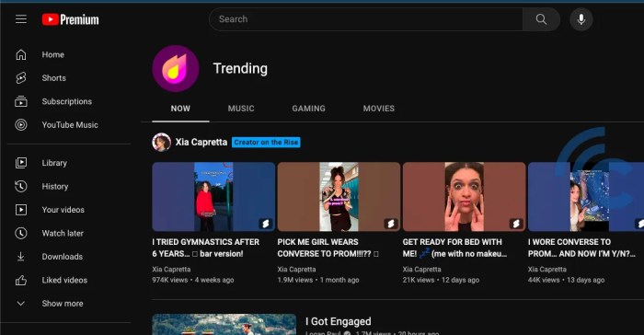Click title I TRIED GYMNASTICS AFTER 6 YEARS

pos(206,248)
